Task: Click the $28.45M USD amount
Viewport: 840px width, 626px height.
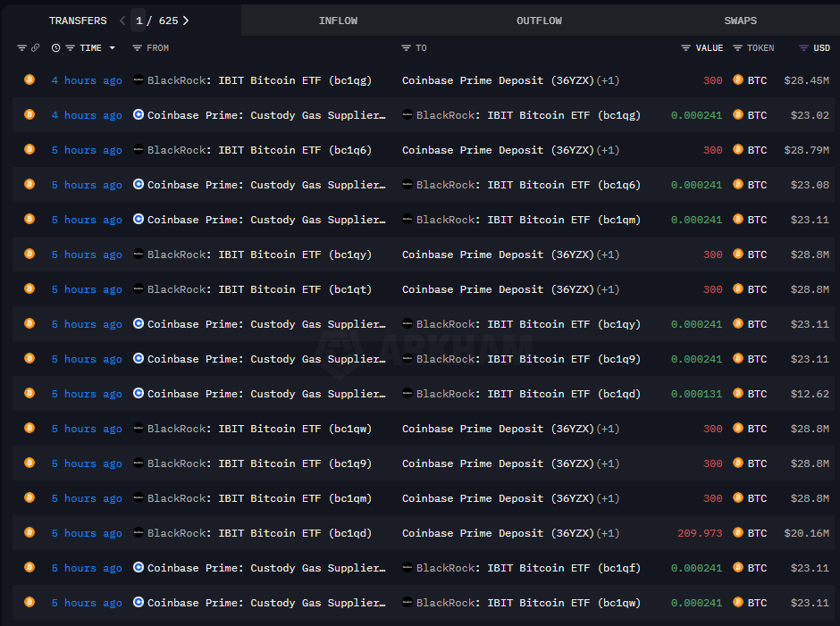Action: coord(806,80)
